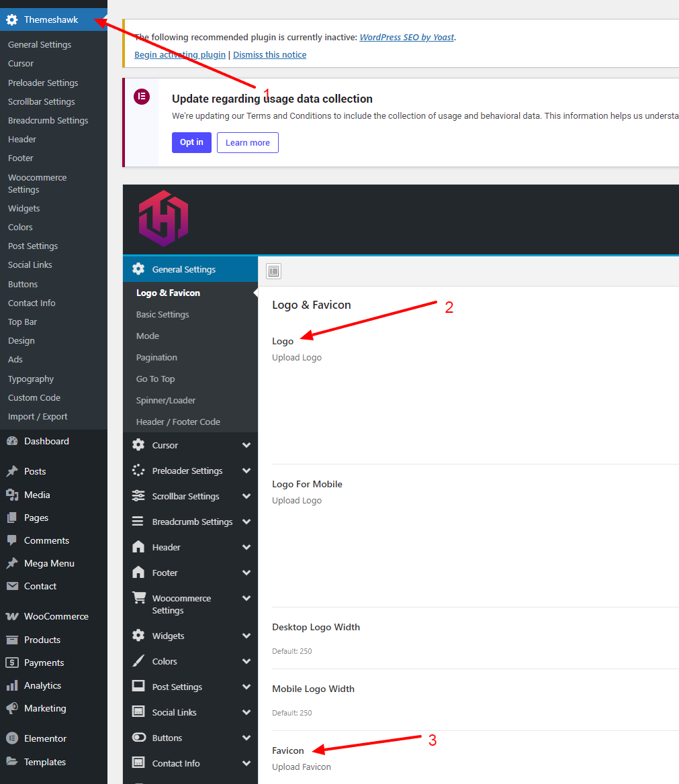Screen dimensions: 679x784
Task: Click the WooCommerce icon in admin sidebar
Action: tap(11, 616)
